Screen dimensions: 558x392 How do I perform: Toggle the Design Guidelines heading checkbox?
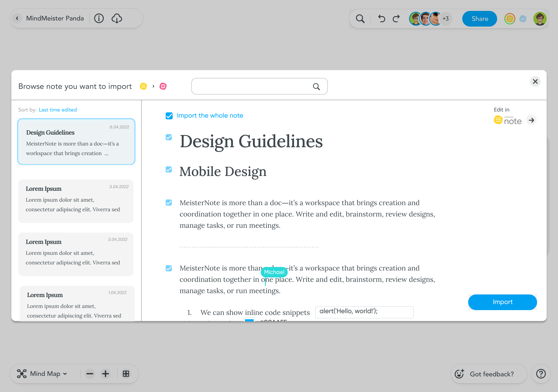169,137
